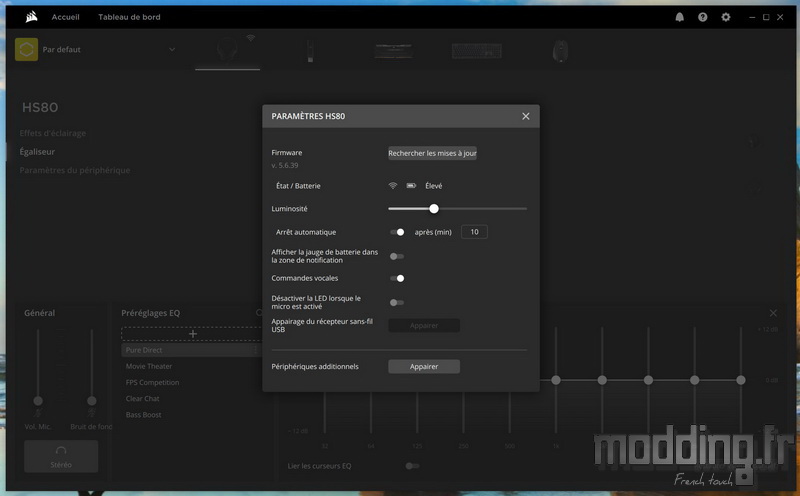Image resolution: width=800 pixels, height=496 pixels.
Task: Toggle battery gauge in notification area
Action: point(397,256)
